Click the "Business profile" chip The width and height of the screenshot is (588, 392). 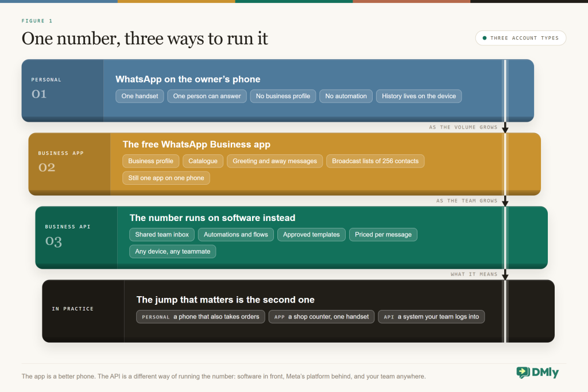[151, 161]
